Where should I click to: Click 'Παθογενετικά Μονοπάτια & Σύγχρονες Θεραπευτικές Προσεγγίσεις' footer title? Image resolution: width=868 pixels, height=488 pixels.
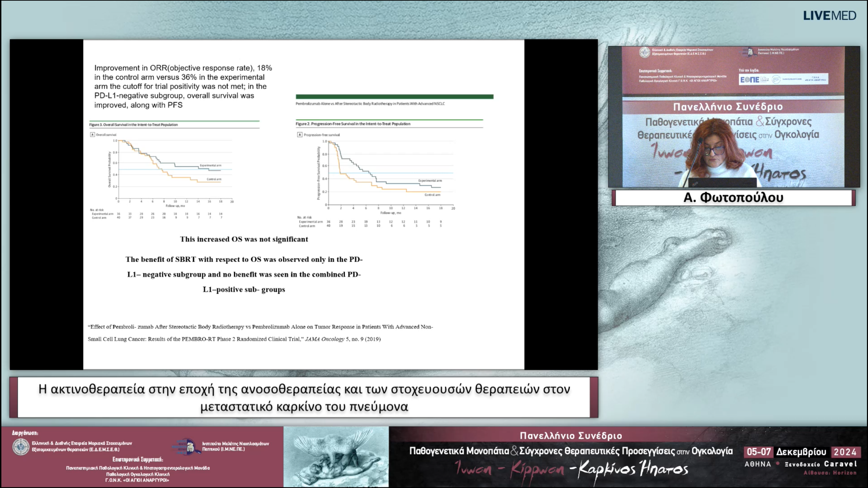tap(571, 451)
